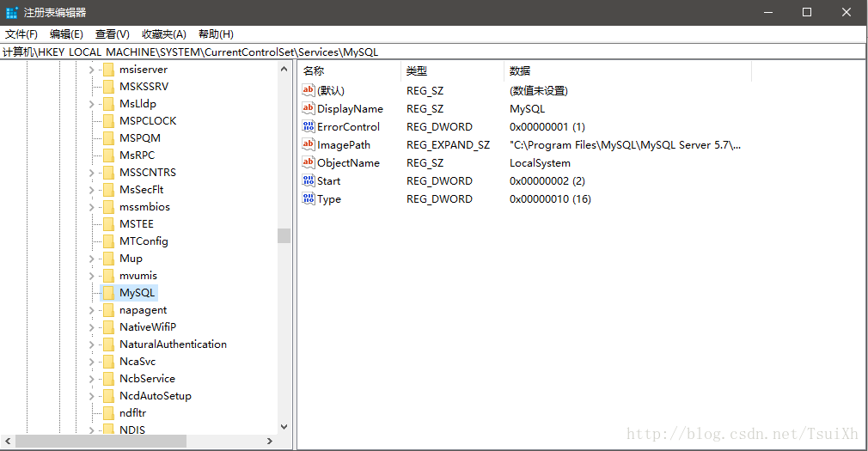Screen dimensions: 868x451
Task: Sort values by the 类型 column header
Action: [452, 70]
